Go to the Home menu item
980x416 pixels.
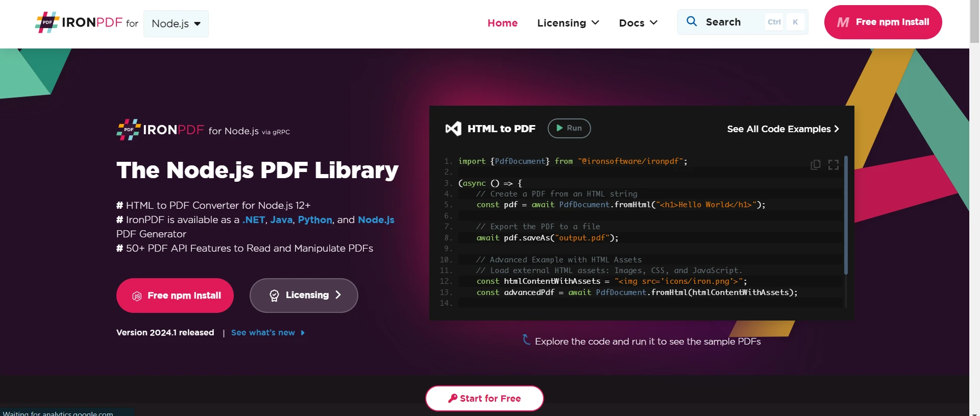[x=502, y=23]
